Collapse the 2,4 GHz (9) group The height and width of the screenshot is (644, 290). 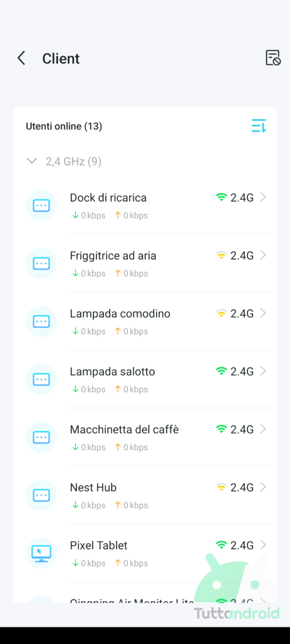click(x=32, y=161)
